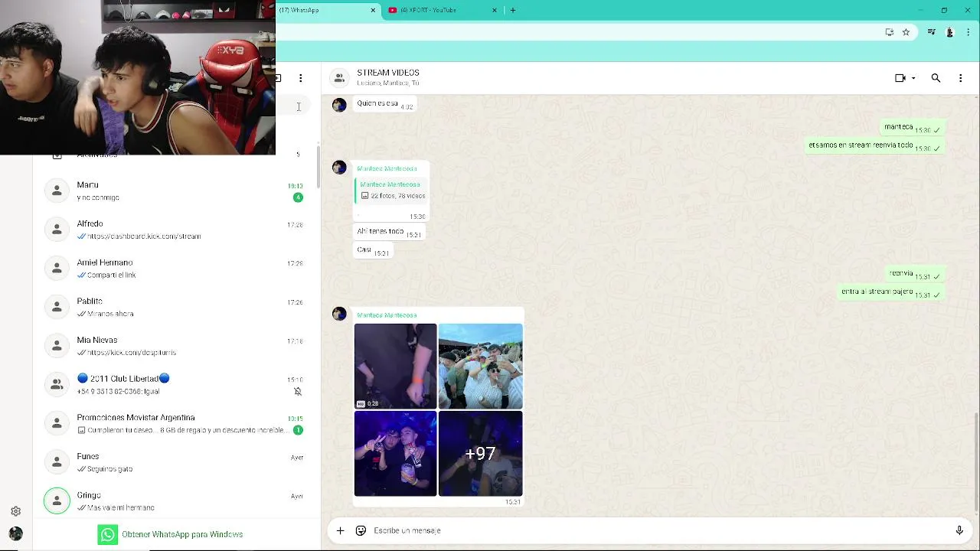Click Manteca Mantecosa sender name above photos
The height and width of the screenshot is (551, 980).
pyautogui.click(x=387, y=315)
